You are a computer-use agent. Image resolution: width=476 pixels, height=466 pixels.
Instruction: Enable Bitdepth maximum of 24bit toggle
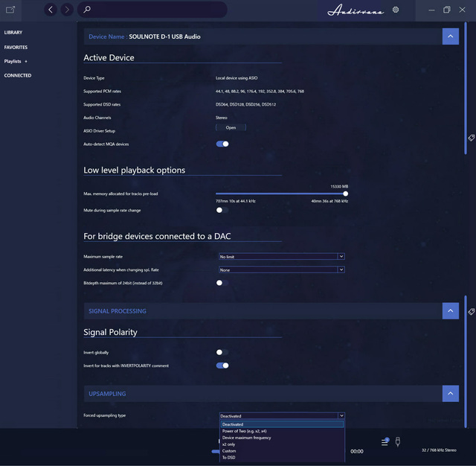pyautogui.click(x=222, y=283)
